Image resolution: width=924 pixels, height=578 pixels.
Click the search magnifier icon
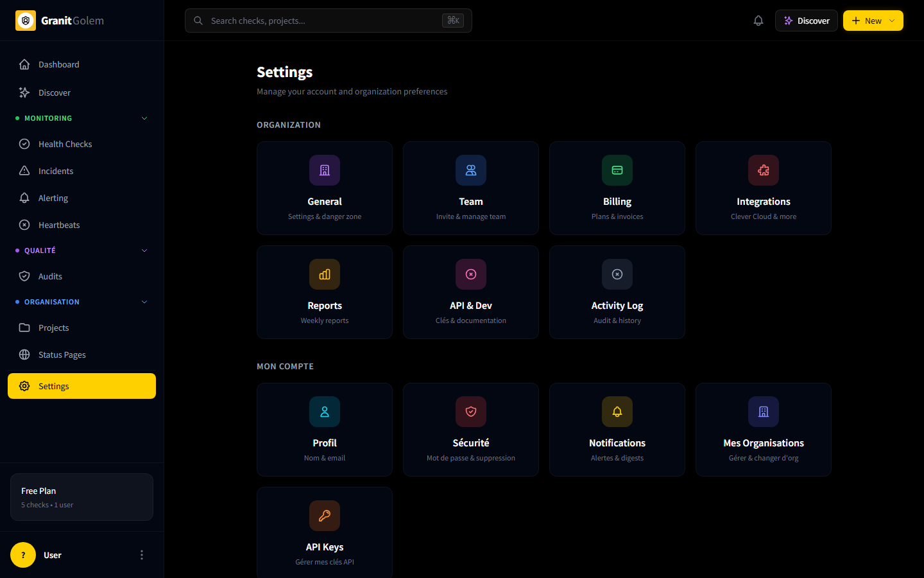pyautogui.click(x=198, y=21)
